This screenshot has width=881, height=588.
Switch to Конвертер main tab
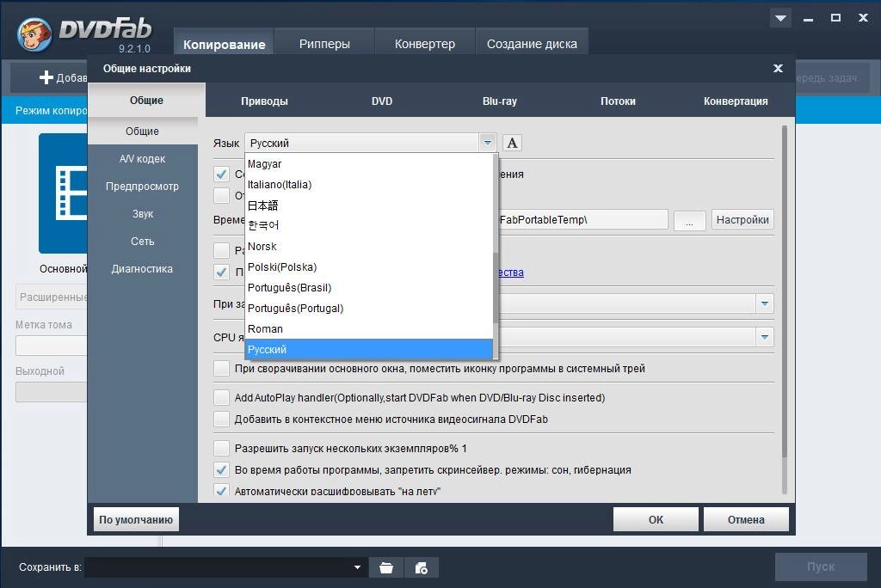click(x=425, y=43)
